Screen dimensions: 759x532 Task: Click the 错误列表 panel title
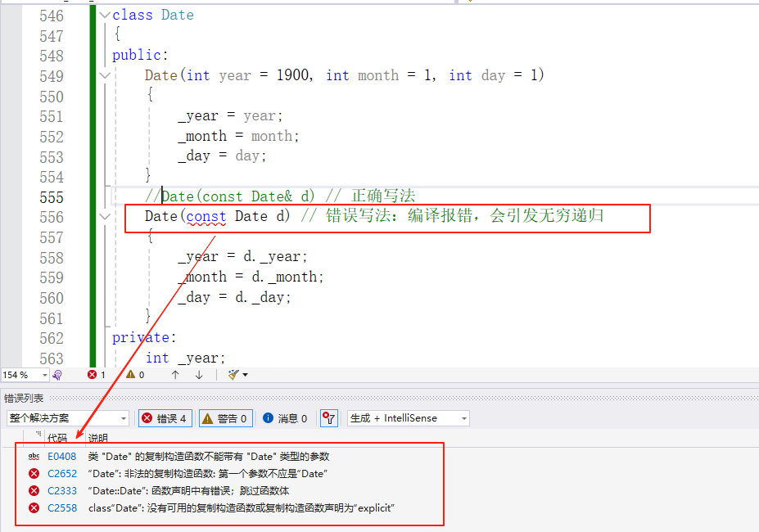[24, 399]
